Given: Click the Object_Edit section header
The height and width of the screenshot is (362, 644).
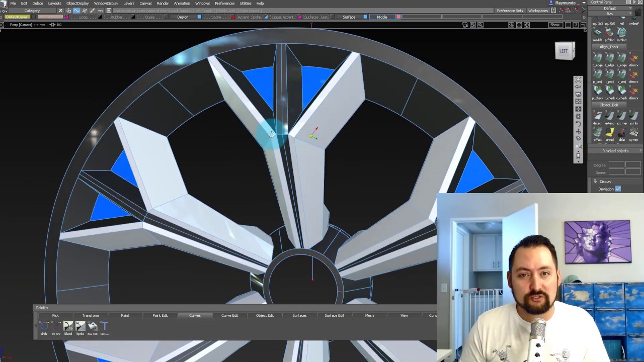Looking at the screenshot, I should click(609, 105).
